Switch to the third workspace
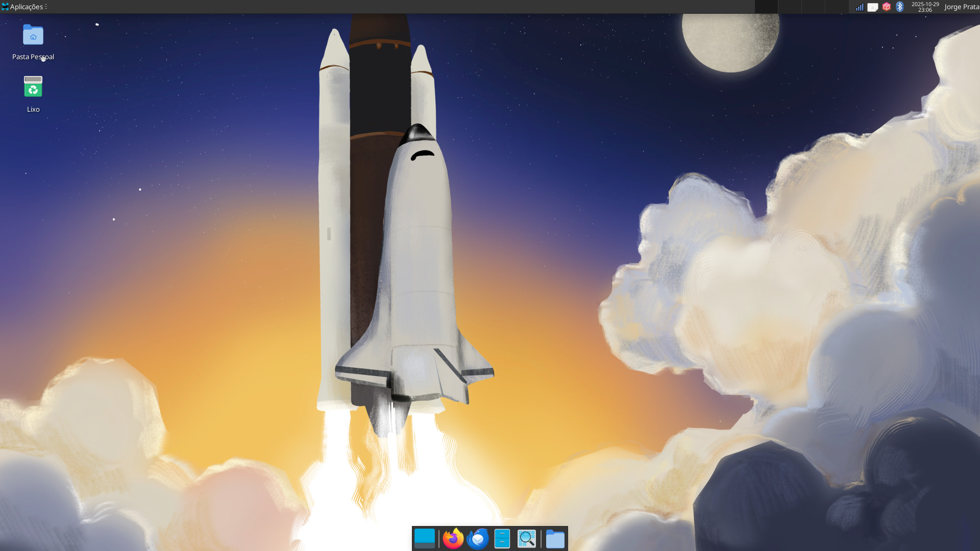The height and width of the screenshot is (551, 980). (x=813, y=7)
